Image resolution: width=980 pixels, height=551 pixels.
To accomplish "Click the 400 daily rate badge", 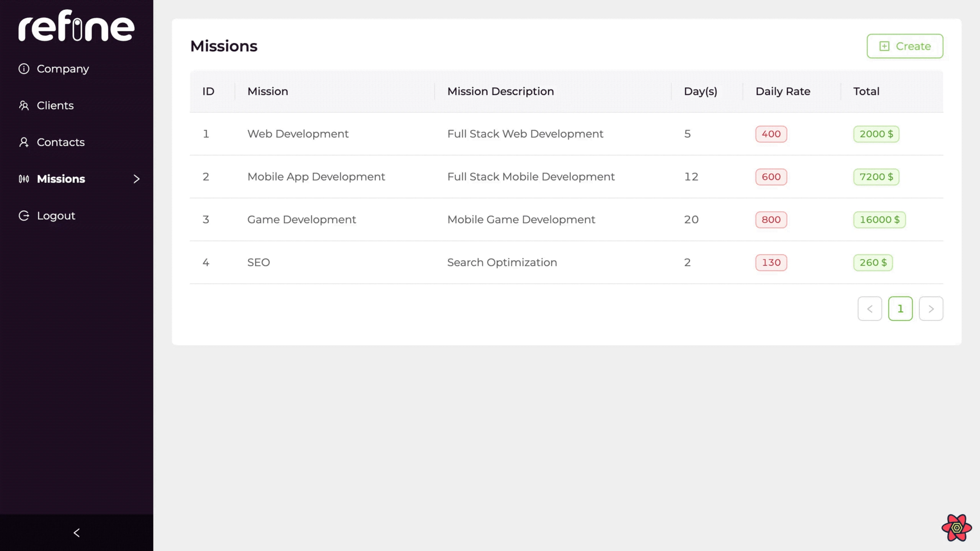I will tap(771, 134).
